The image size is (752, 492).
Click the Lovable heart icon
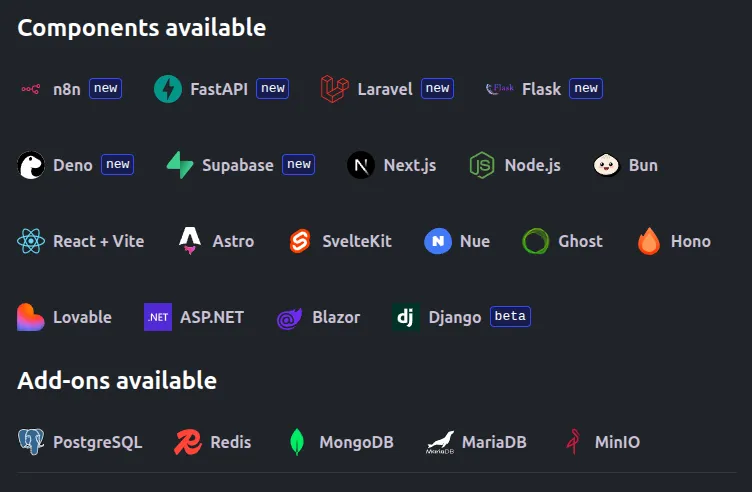[x=31, y=317]
